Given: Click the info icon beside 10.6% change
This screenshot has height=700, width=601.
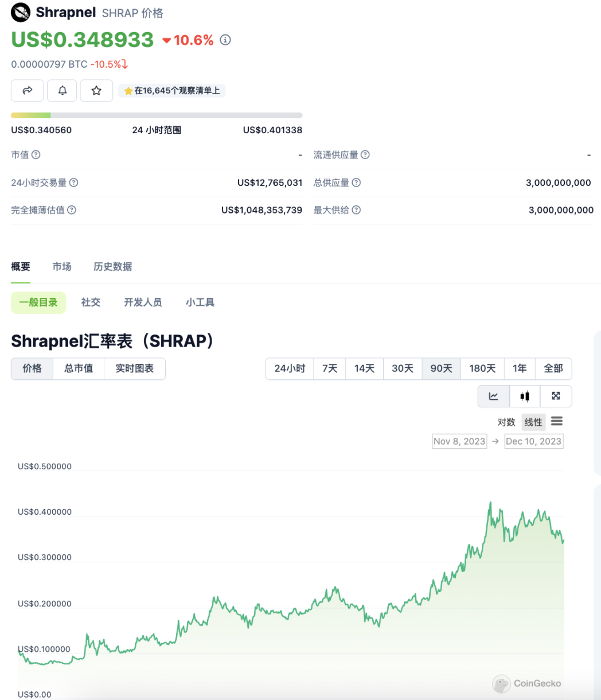Looking at the screenshot, I should [x=226, y=40].
